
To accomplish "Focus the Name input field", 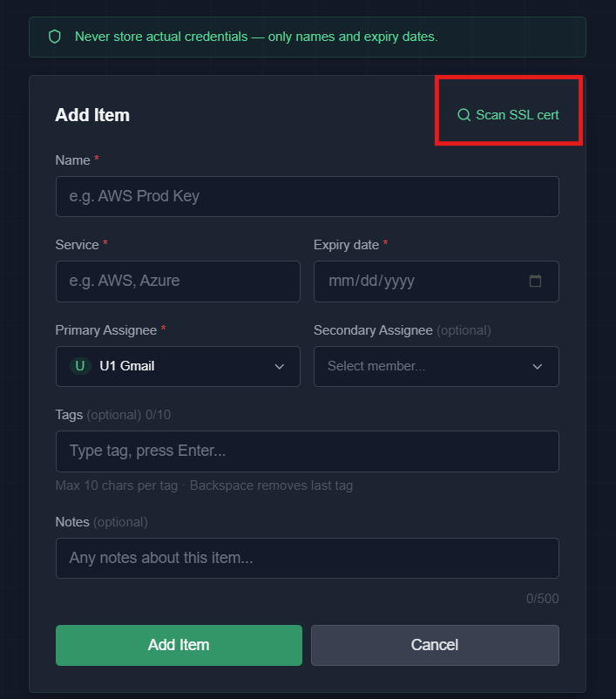I will click(307, 196).
